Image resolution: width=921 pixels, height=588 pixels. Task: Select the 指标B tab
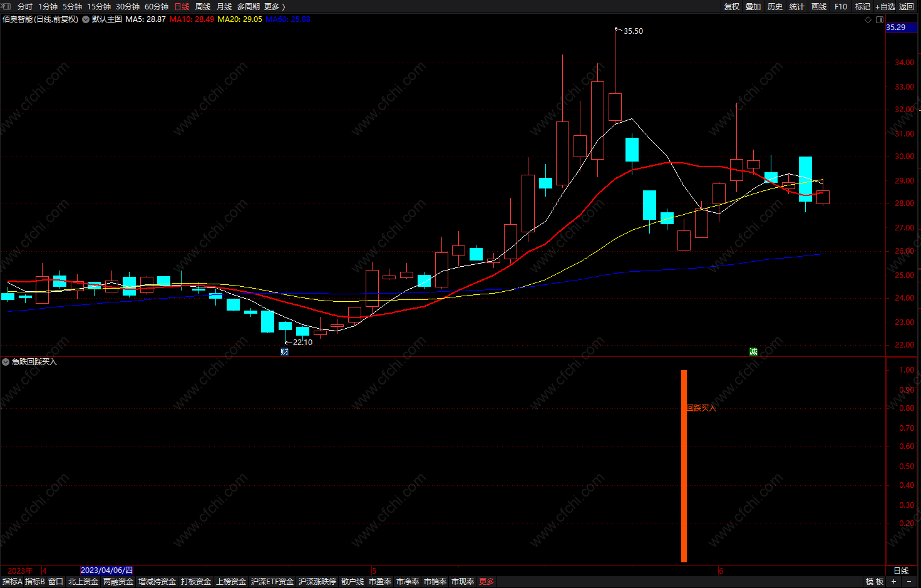click(35, 582)
